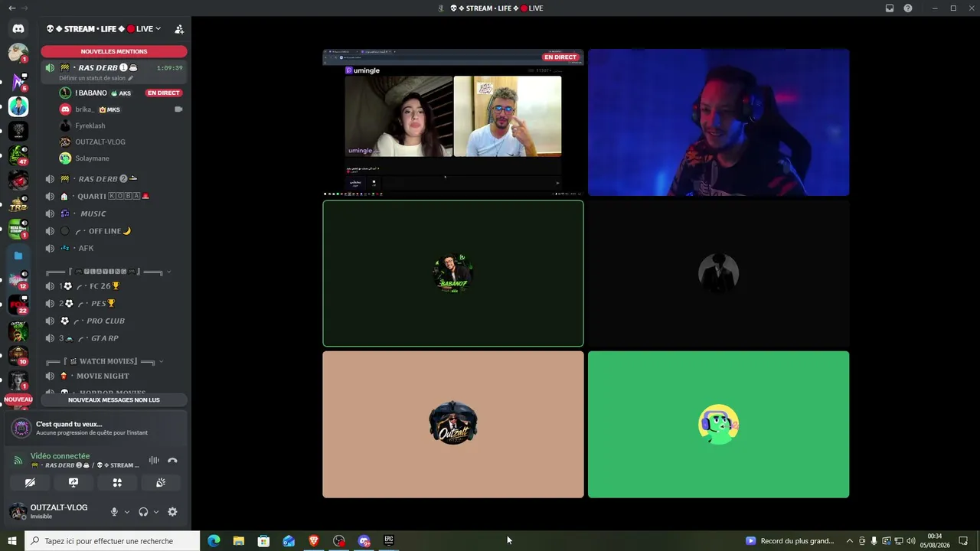980x551 pixels.
Task: Open the server with 47 notifications badge
Action: click(18, 155)
